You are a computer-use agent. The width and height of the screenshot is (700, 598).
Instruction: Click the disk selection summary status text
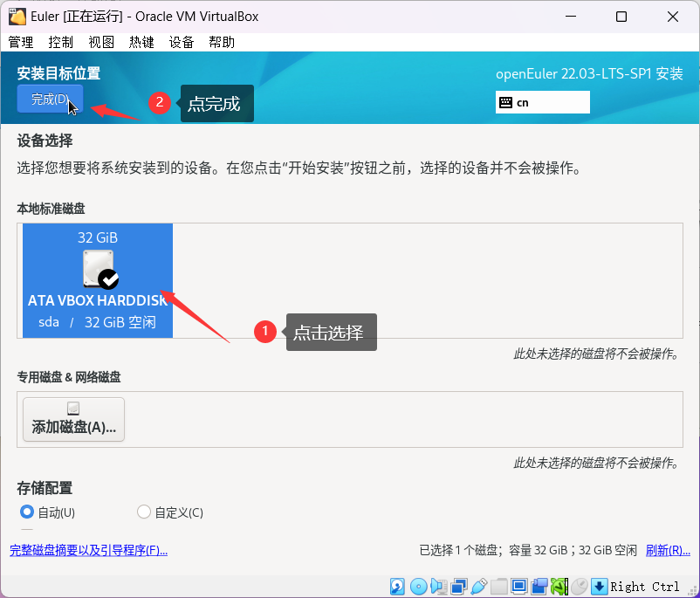[528, 550]
